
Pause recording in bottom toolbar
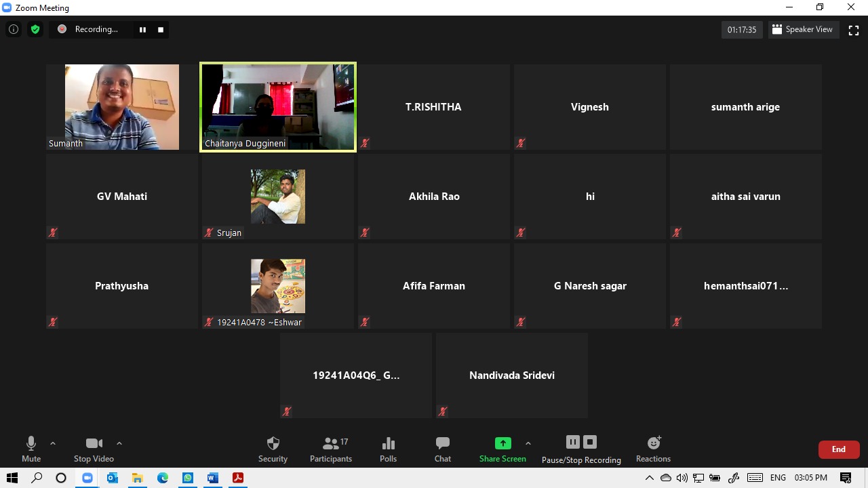573,442
